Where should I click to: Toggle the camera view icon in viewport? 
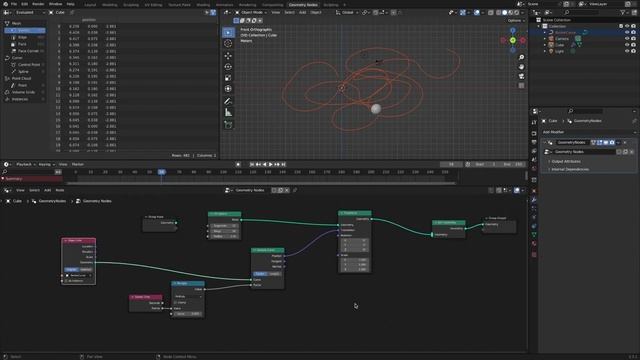(521, 76)
